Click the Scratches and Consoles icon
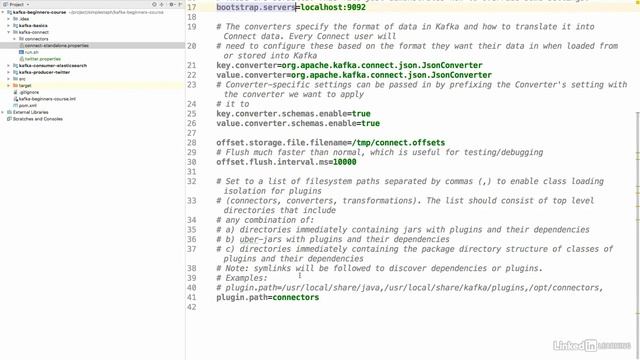The width and height of the screenshot is (640, 360). (9, 119)
